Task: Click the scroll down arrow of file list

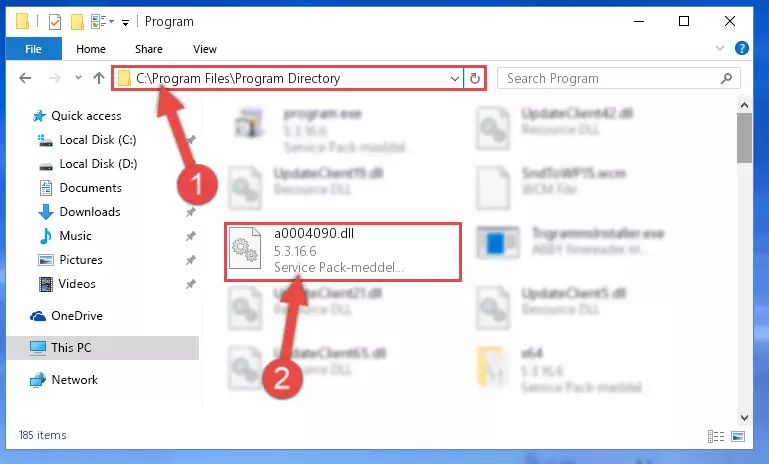Action: pyautogui.click(x=744, y=418)
